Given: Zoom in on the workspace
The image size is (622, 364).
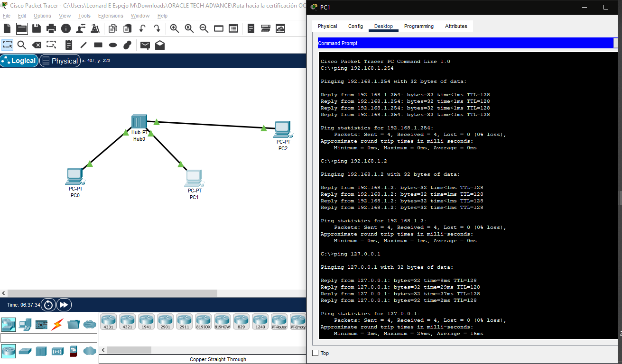Looking at the screenshot, I should [x=175, y=28].
